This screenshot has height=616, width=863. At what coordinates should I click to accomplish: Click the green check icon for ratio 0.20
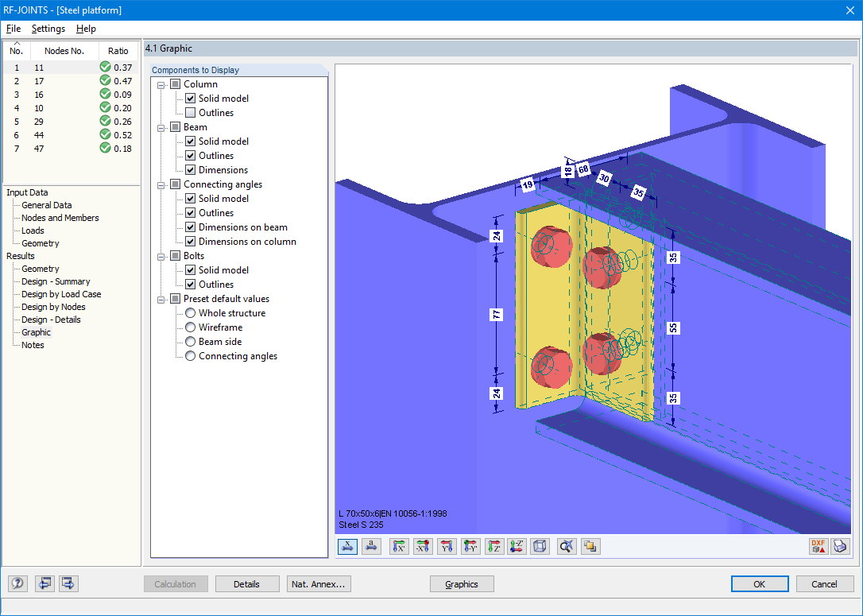point(105,107)
